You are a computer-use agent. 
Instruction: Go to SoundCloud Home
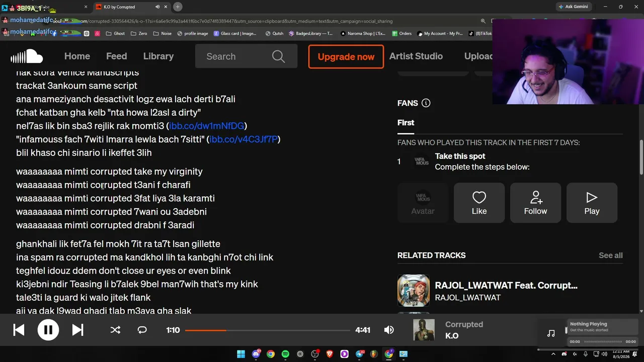(77, 56)
